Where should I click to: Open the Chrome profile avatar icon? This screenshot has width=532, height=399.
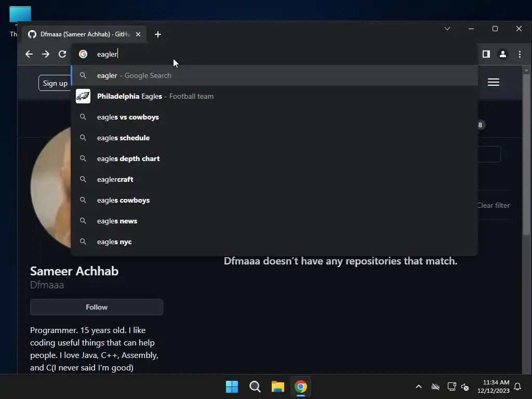503,54
